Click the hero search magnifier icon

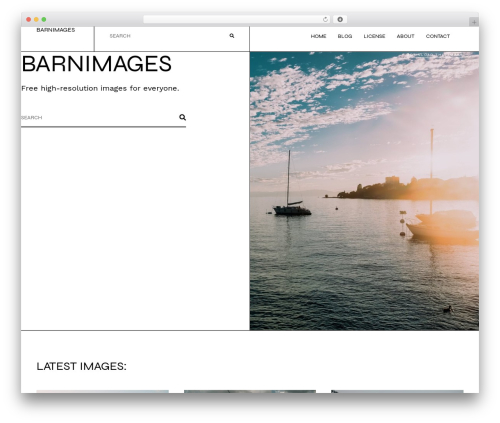coord(182,117)
